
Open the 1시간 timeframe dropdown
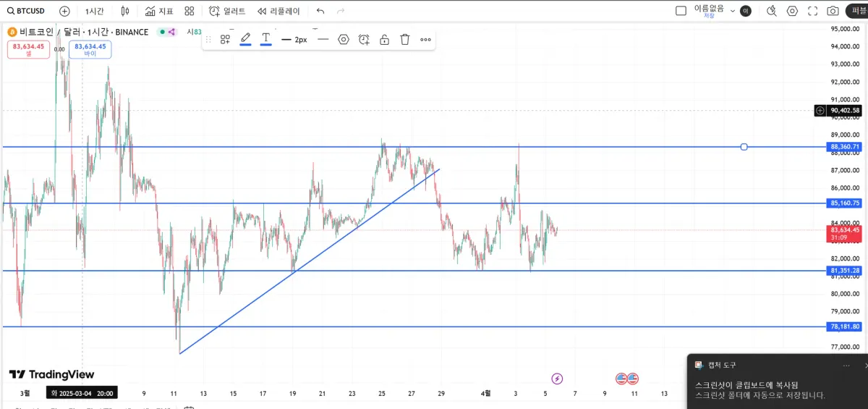[x=94, y=11]
